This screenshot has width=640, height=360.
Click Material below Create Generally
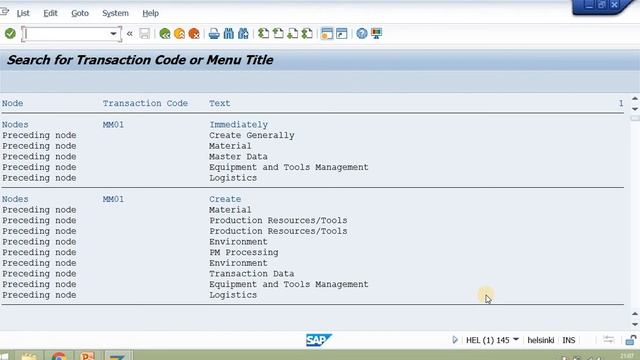coord(230,146)
